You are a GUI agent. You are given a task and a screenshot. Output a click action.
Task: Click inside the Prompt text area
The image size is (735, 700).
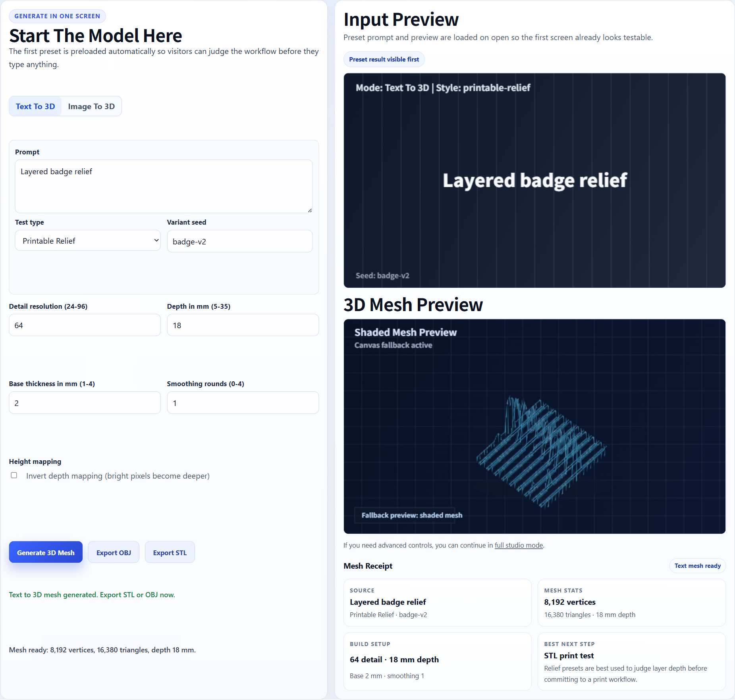(164, 186)
